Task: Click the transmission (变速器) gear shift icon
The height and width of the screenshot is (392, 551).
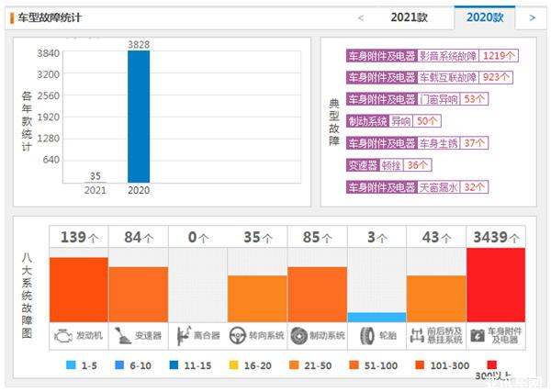Action: tap(123, 333)
